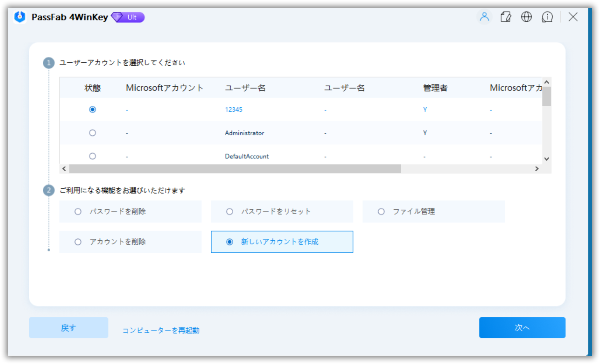Image resolution: width=600 pixels, height=364 pixels.
Task: Change language via the globe icon
Action: (x=526, y=17)
